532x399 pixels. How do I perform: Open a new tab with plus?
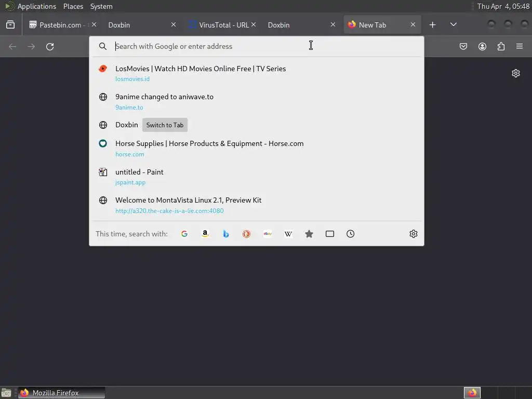(x=432, y=25)
